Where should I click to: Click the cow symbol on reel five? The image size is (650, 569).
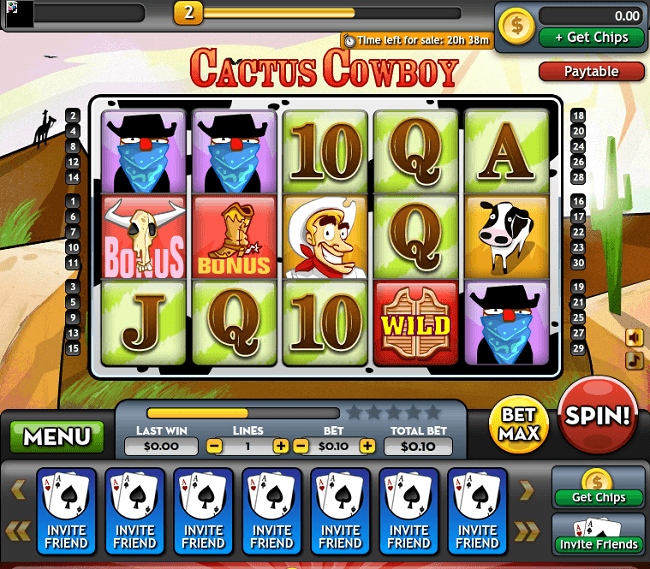507,237
